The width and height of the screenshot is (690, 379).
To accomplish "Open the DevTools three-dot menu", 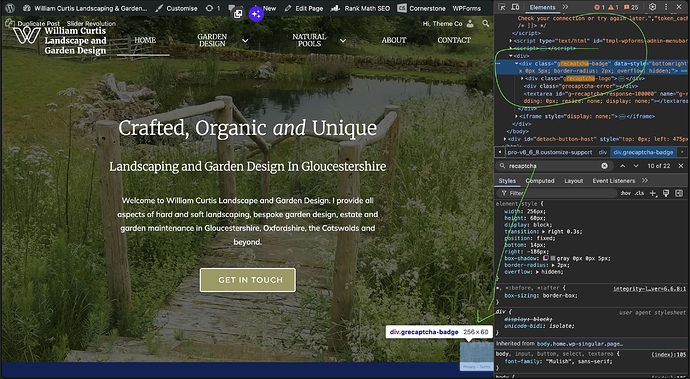I will click(x=666, y=7).
